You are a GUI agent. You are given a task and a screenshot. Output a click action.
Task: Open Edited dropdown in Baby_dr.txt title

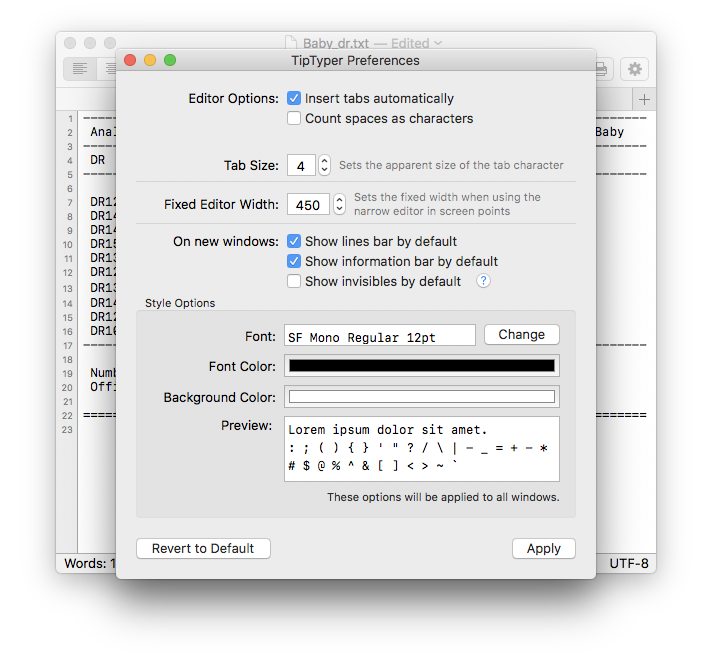416,43
